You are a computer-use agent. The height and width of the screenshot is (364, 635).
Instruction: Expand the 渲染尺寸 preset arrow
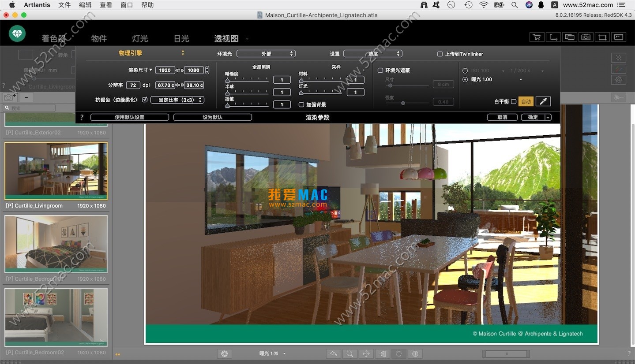(150, 70)
